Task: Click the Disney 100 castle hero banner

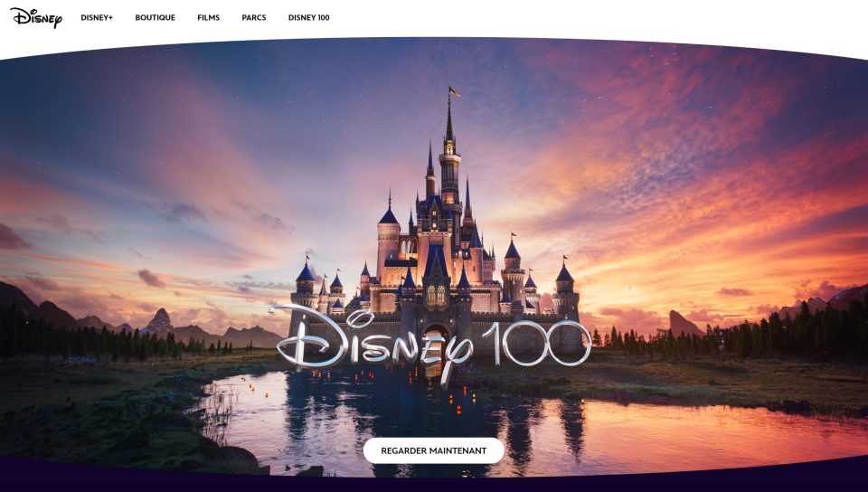Action: click(x=434, y=258)
